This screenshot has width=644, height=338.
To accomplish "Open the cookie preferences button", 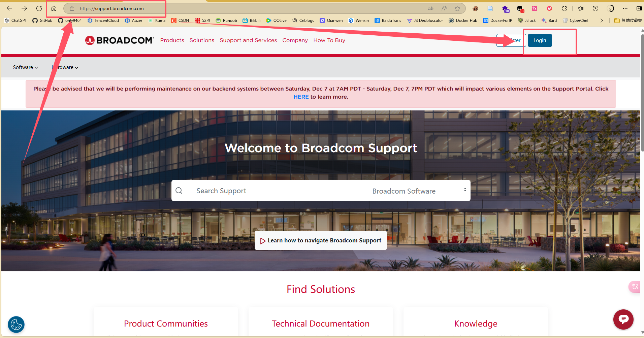I will tap(16, 325).
